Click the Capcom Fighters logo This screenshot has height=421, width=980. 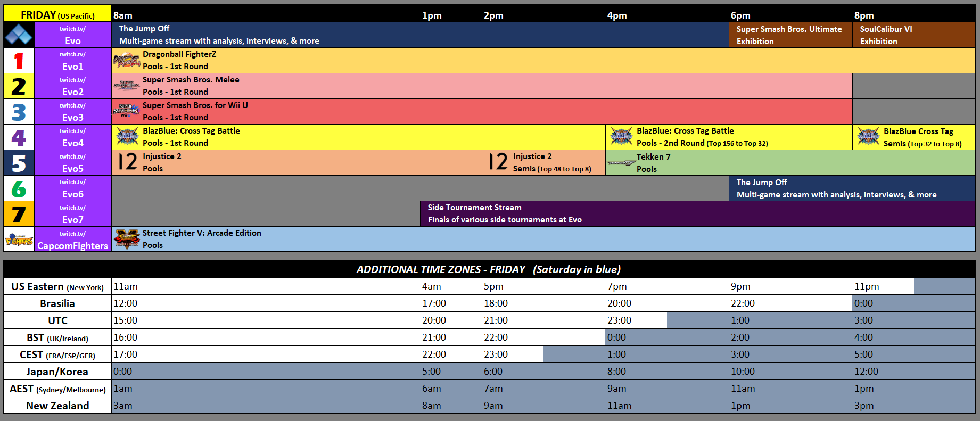click(19, 240)
